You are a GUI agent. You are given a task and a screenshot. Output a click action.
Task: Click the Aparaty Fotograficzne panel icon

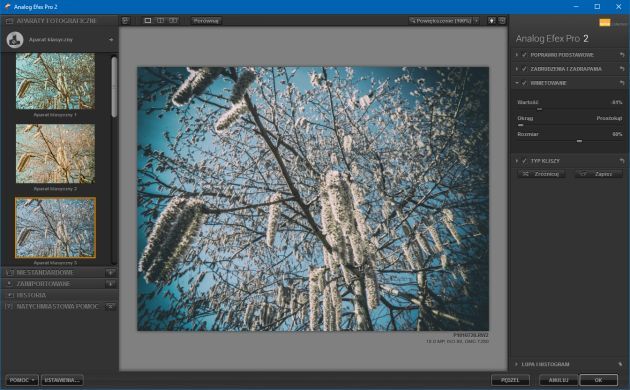[x=10, y=21]
